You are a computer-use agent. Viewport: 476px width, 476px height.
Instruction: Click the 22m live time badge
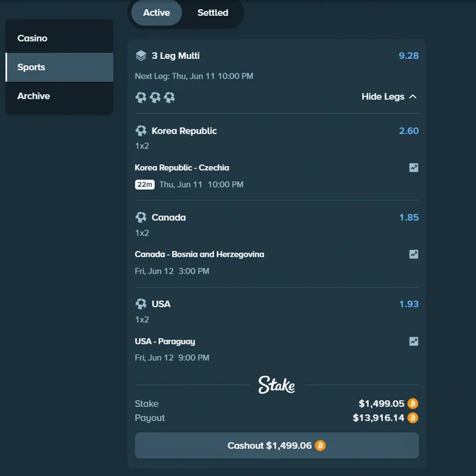point(145,185)
